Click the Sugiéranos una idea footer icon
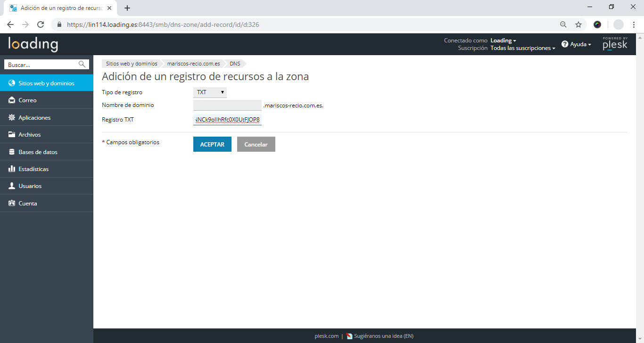Screen dimensions: 644x343 (349, 336)
